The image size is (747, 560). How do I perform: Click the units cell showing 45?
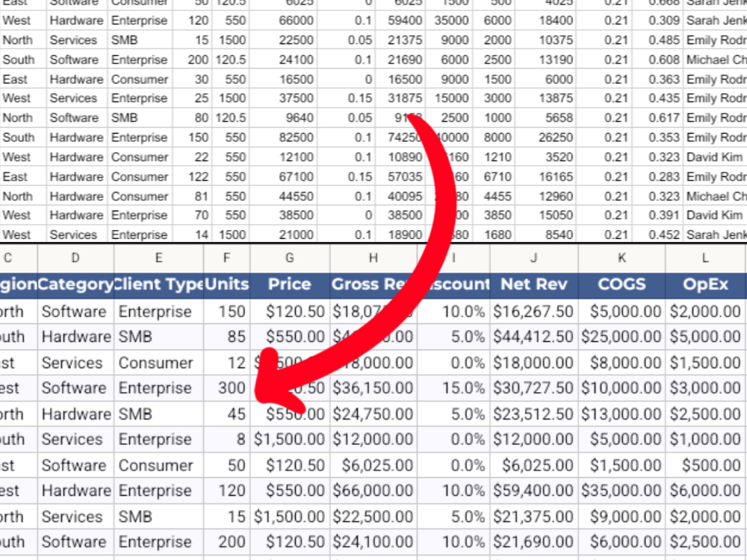[x=227, y=414]
